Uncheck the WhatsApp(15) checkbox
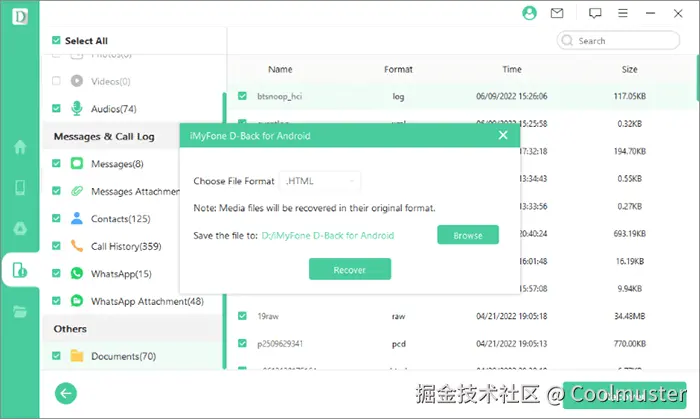700x419 pixels. coord(56,273)
